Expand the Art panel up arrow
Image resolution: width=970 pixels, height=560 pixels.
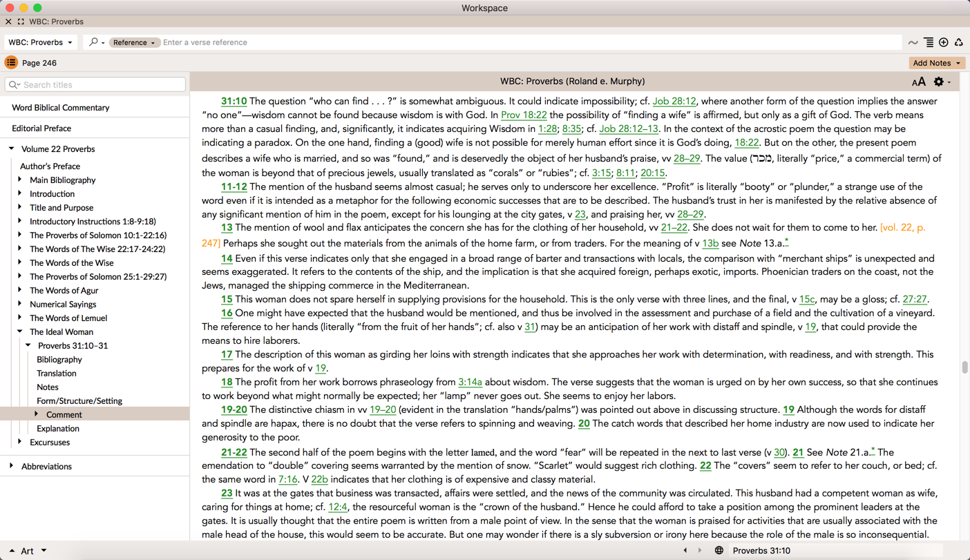point(12,551)
